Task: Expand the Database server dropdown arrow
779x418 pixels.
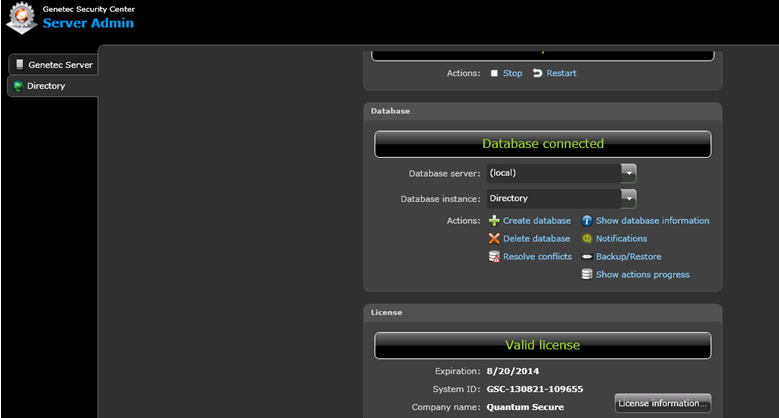Action: click(628, 173)
